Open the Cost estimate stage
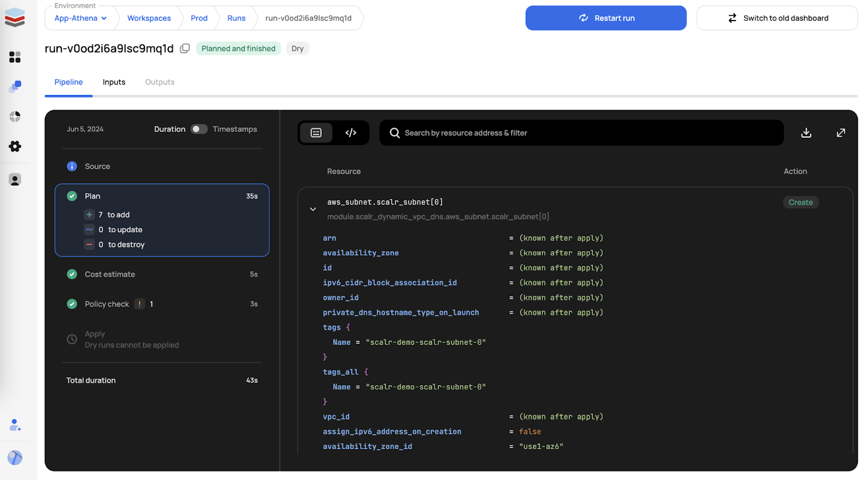Screen dimensions: 868x480 110,274
